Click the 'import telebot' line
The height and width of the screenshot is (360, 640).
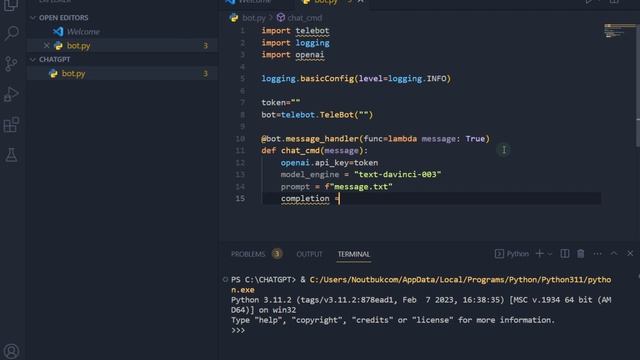(x=295, y=31)
